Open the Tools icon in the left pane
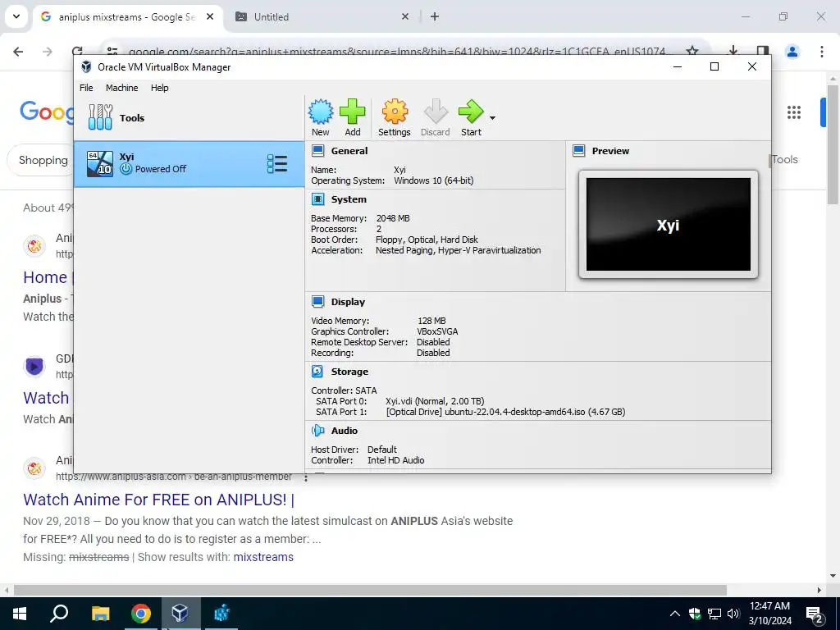 pyautogui.click(x=100, y=117)
